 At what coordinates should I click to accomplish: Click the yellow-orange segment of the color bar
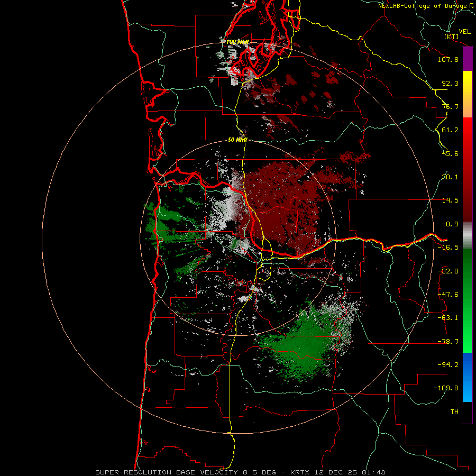click(467, 94)
